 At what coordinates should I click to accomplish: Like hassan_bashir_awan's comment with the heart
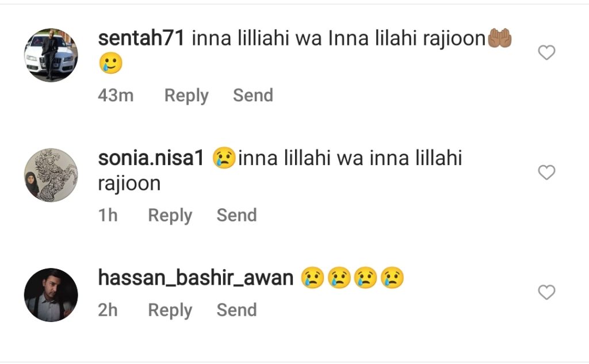[x=546, y=292]
